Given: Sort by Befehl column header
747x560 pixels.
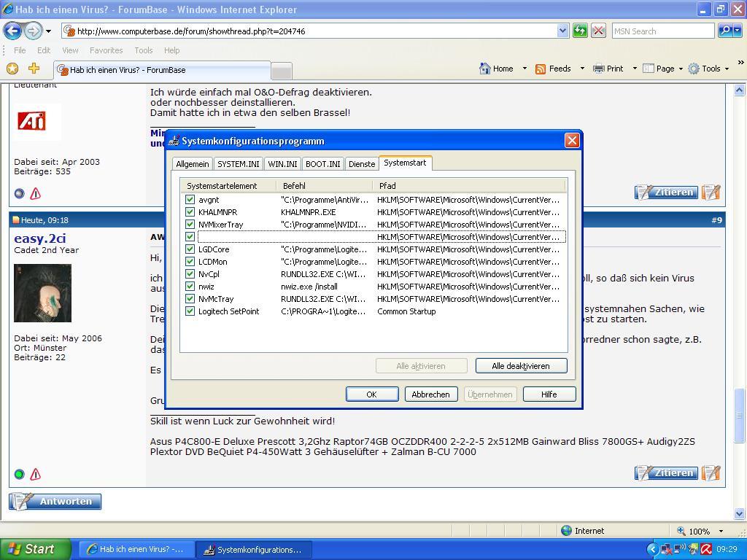Looking at the screenshot, I should pyautogui.click(x=324, y=186).
